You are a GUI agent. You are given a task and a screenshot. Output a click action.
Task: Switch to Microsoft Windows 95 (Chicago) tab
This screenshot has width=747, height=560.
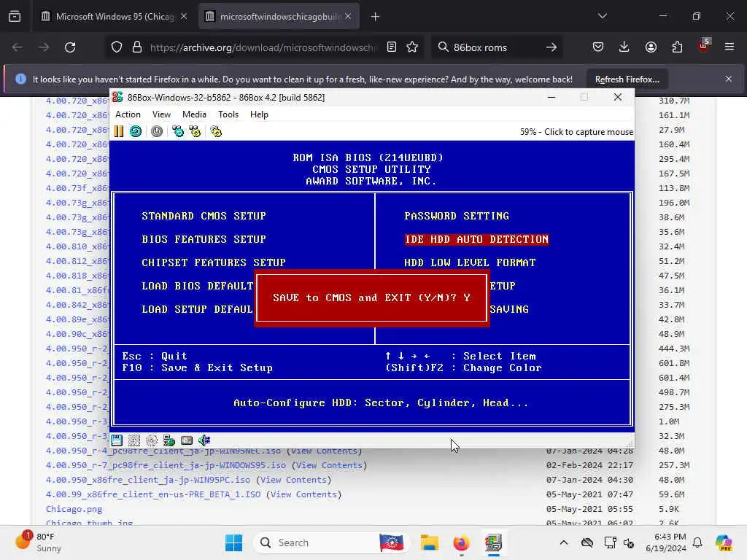click(x=115, y=17)
